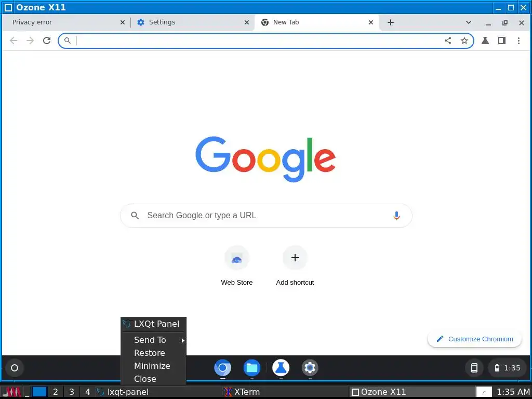Image resolution: width=532 pixels, height=399 pixels.
Task: Open Files app from the shelf
Action: click(x=252, y=368)
